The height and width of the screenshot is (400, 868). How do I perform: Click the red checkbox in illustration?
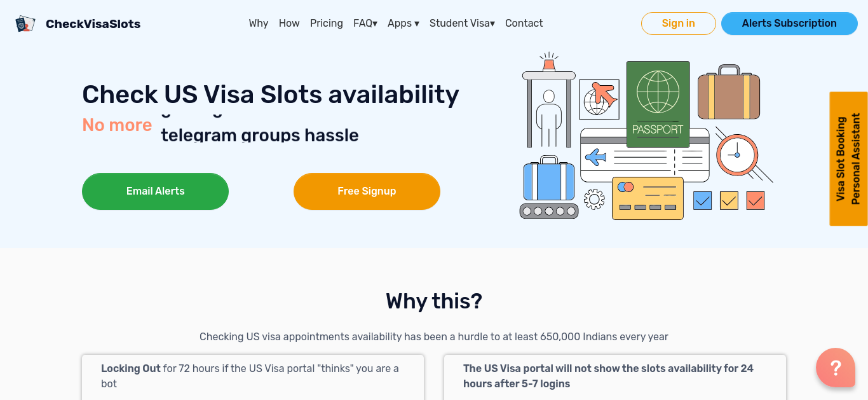coord(756,201)
